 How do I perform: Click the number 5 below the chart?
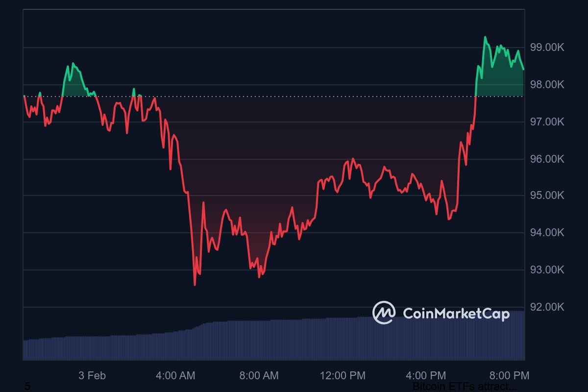(27, 387)
